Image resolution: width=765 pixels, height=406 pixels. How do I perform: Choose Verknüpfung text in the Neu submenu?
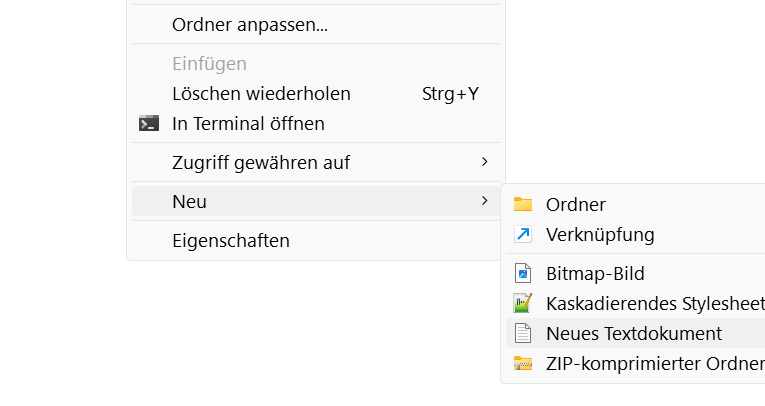click(600, 235)
